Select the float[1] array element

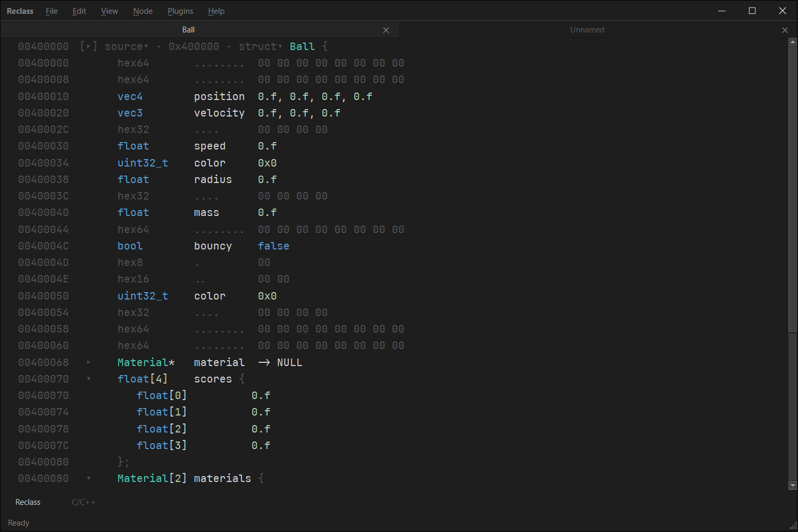tap(162, 412)
